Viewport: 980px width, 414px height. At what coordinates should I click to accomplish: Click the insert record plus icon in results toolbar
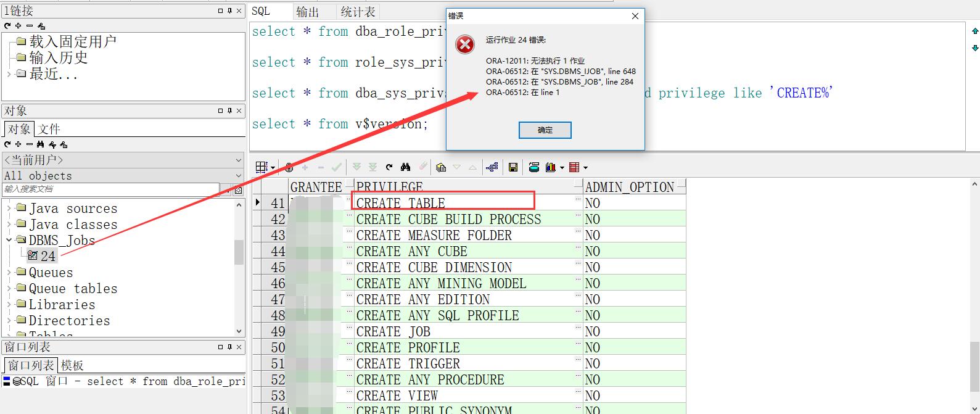(x=305, y=167)
